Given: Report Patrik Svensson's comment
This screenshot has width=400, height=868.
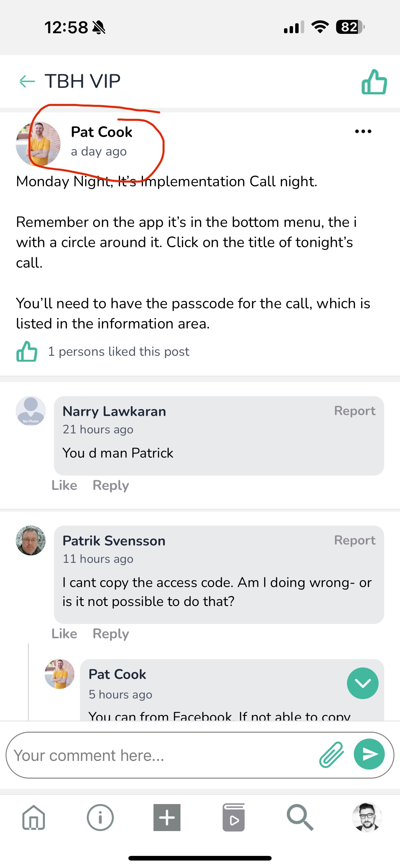Looking at the screenshot, I should [354, 540].
